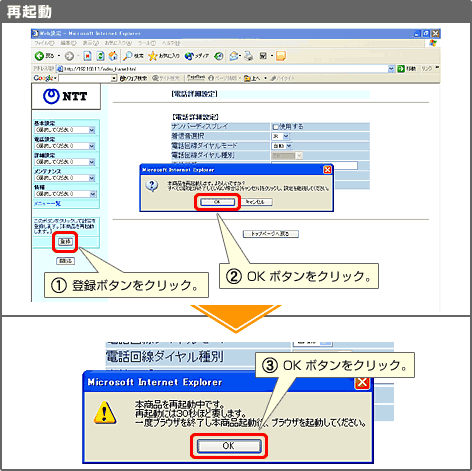
Task: Click the Refresh page icon
Action: tap(100, 56)
